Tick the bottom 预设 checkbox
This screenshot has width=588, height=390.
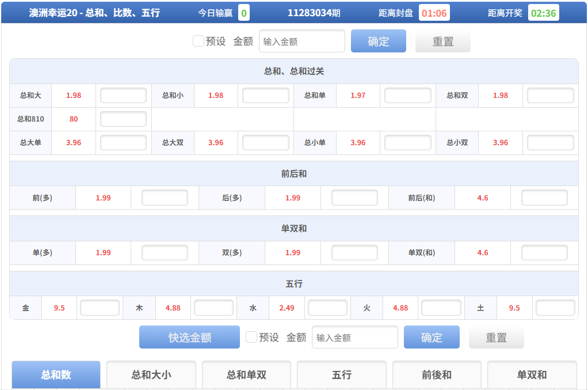click(251, 337)
